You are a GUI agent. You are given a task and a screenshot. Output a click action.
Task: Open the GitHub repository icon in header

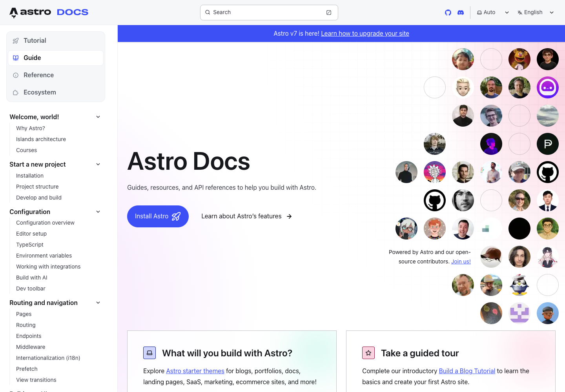click(x=448, y=13)
